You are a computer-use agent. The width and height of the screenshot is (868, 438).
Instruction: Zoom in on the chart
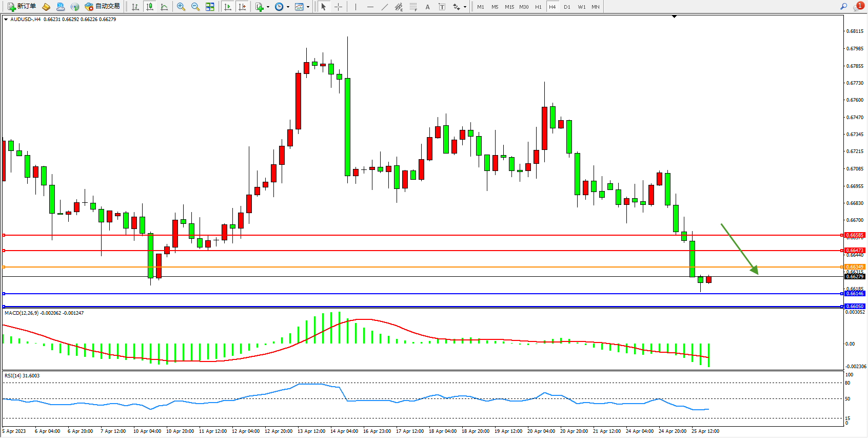181,7
